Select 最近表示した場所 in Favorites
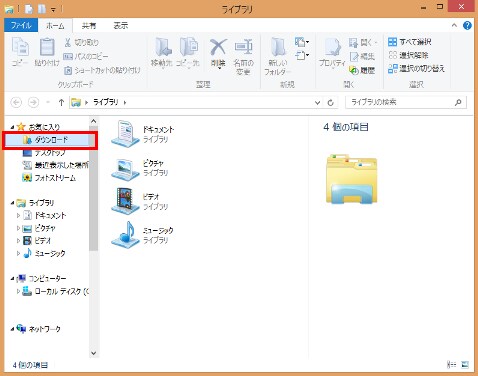This screenshot has width=478, height=376. (x=55, y=165)
